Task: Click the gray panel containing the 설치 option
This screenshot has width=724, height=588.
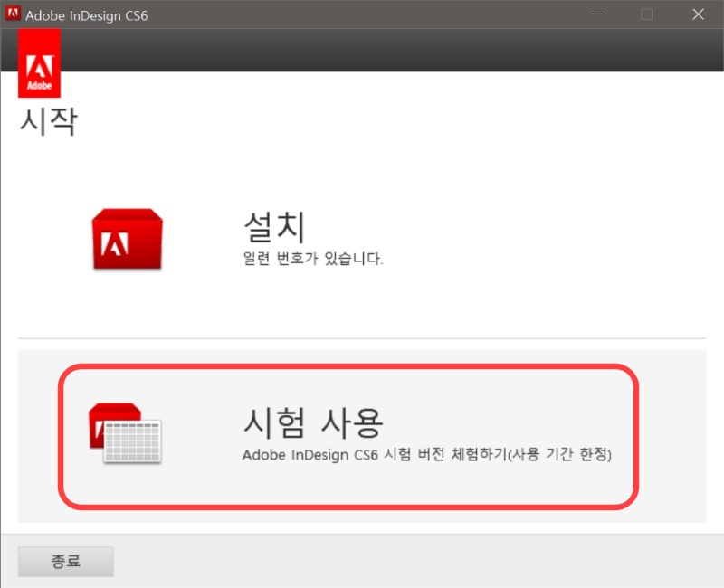Action: (362, 240)
